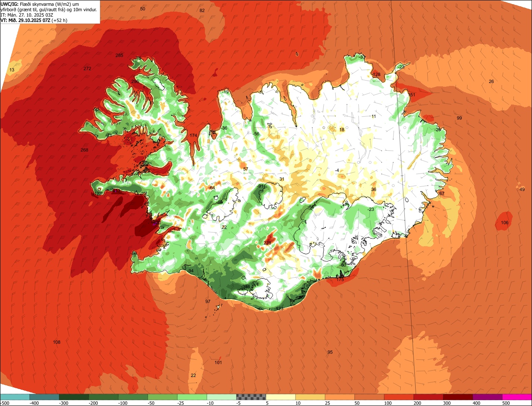Image resolution: width=532 pixels, height=406 pixels.
Task: Click the map value 11 in the northeast
Action: [374, 116]
